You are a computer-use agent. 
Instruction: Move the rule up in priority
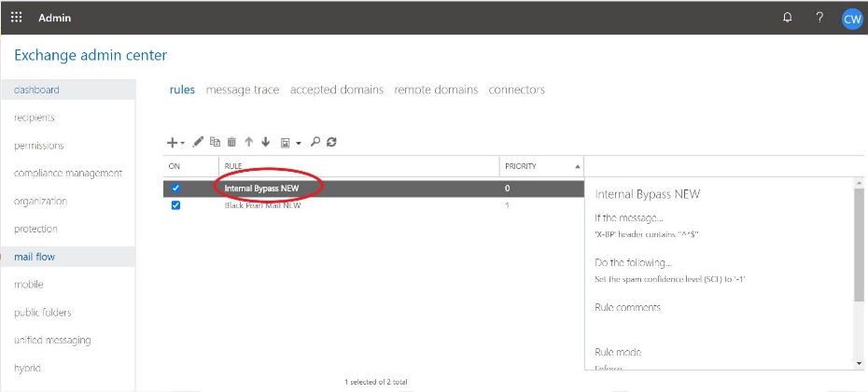(248, 142)
